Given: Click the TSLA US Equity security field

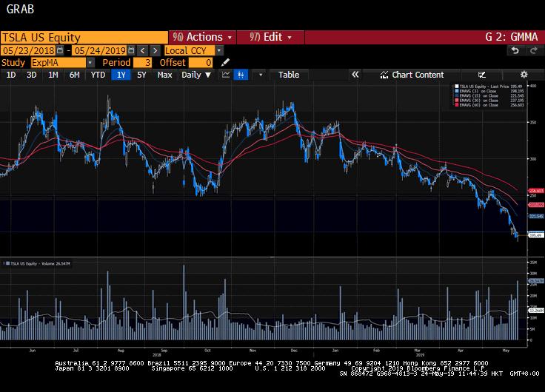Looking at the screenshot, I should point(84,37).
